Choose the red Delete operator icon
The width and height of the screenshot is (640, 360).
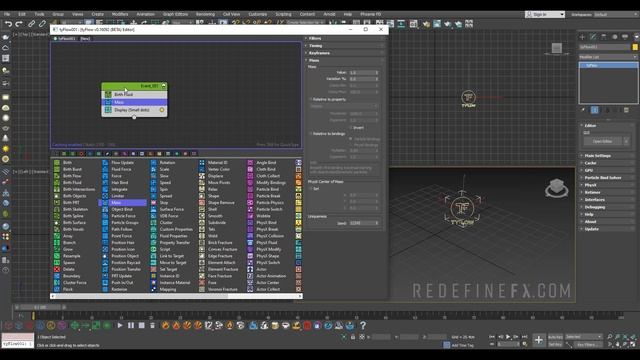click(x=57, y=269)
